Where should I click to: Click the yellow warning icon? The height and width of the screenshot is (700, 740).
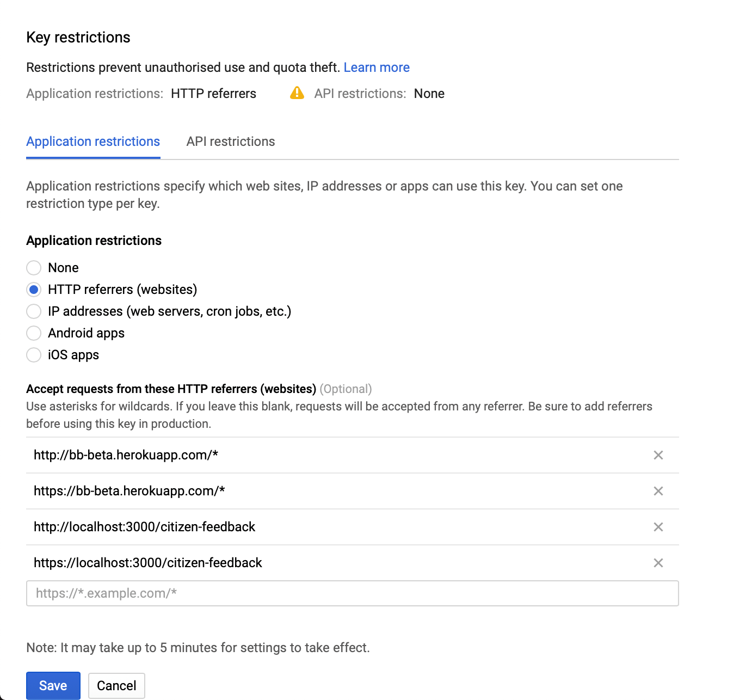[297, 93]
